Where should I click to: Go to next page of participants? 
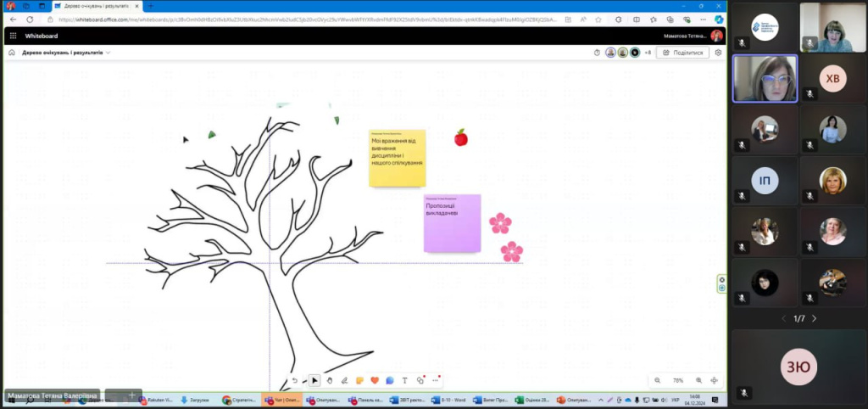[814, 319]
